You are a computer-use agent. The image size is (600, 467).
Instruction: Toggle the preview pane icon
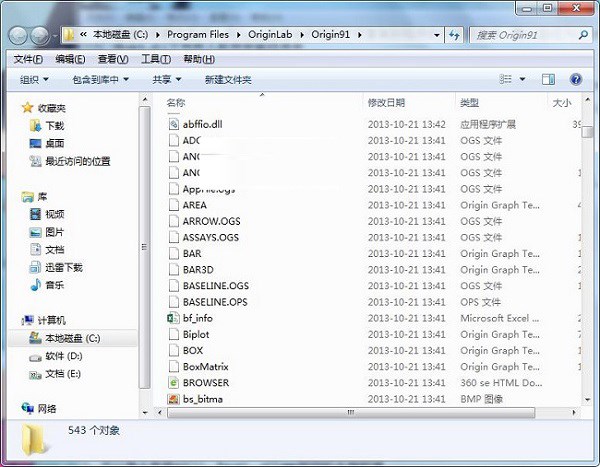click(548, 79)
